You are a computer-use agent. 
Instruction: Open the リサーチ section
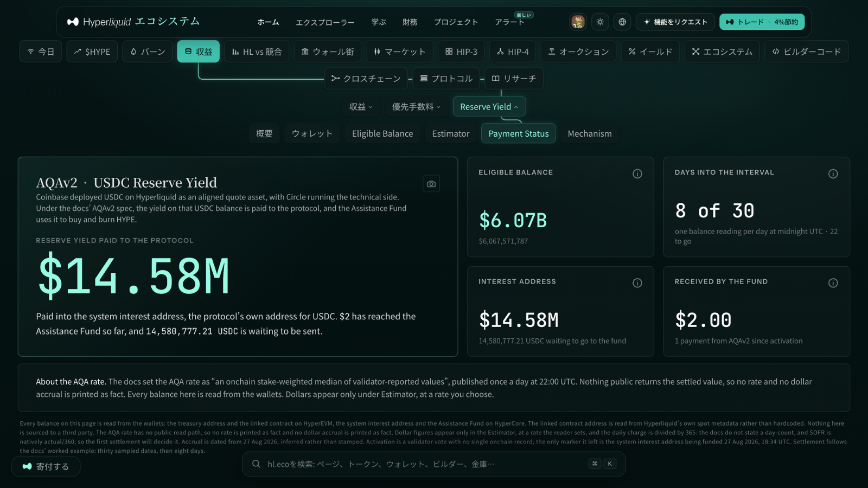pyautogui.click(x=514, y=79)
